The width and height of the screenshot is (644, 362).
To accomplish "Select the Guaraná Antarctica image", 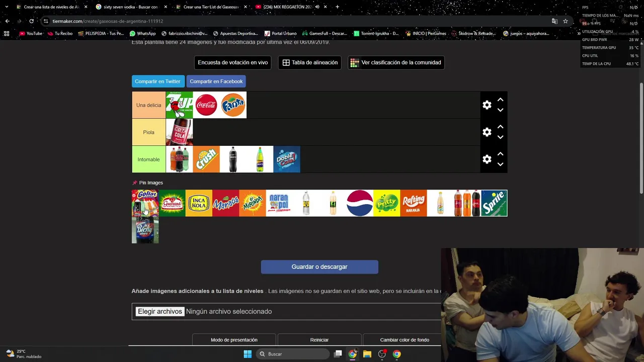I will pos(172,203).
